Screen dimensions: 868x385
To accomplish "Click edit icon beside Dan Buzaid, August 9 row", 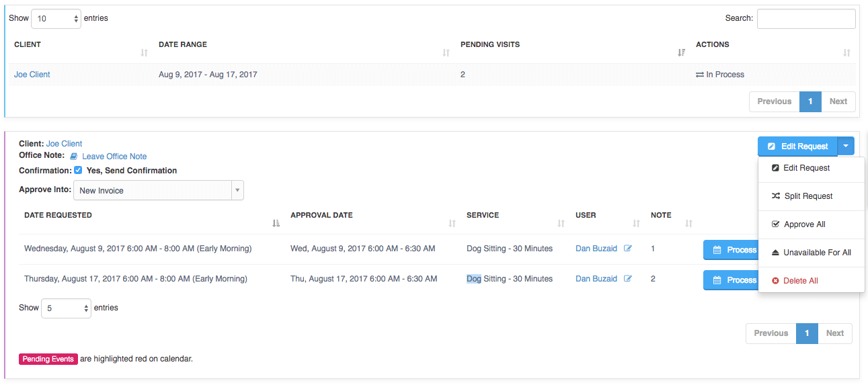I will (628, 249).
